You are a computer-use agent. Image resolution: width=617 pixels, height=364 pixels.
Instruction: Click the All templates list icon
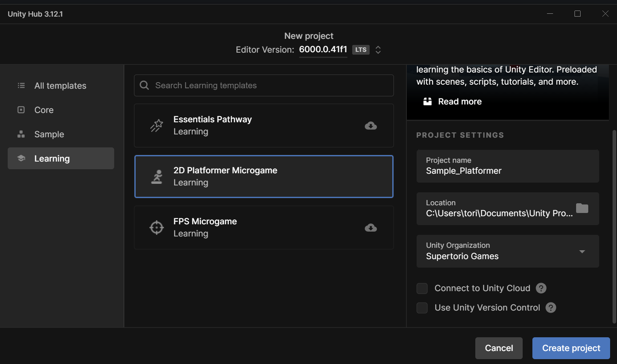(x=21, y=85)
